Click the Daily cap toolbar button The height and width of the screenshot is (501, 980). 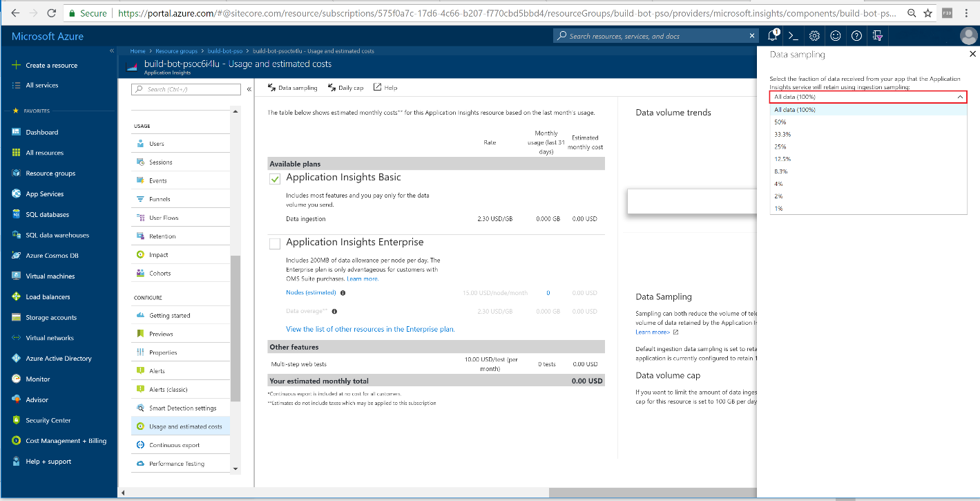345,88
